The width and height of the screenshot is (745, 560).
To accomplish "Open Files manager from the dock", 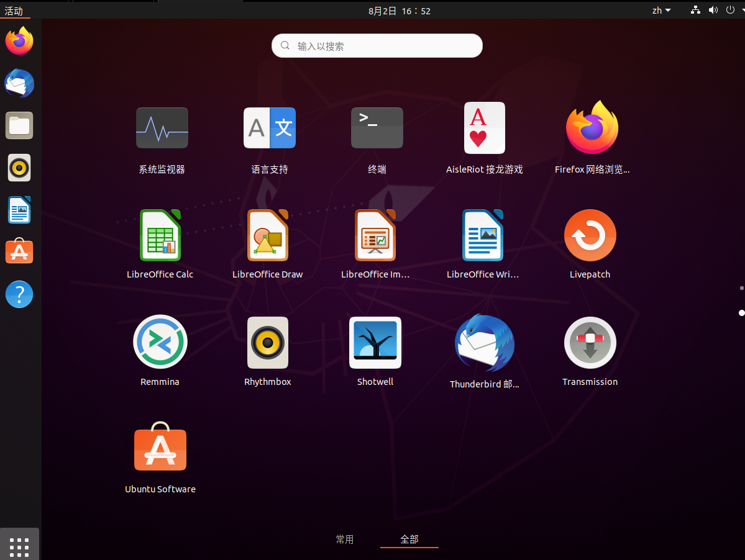I will pyautogui.click(x=19, y=125).
